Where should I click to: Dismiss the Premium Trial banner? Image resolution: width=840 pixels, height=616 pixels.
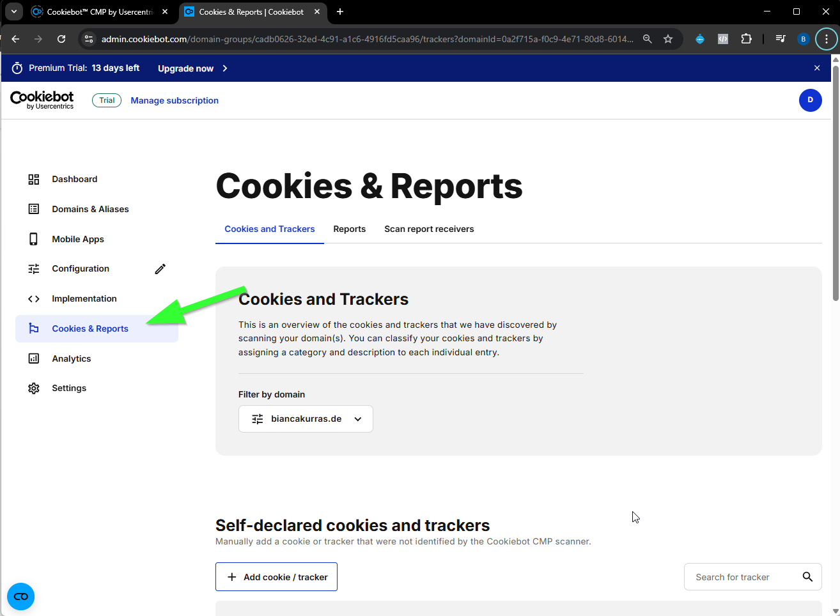[817, 68]
